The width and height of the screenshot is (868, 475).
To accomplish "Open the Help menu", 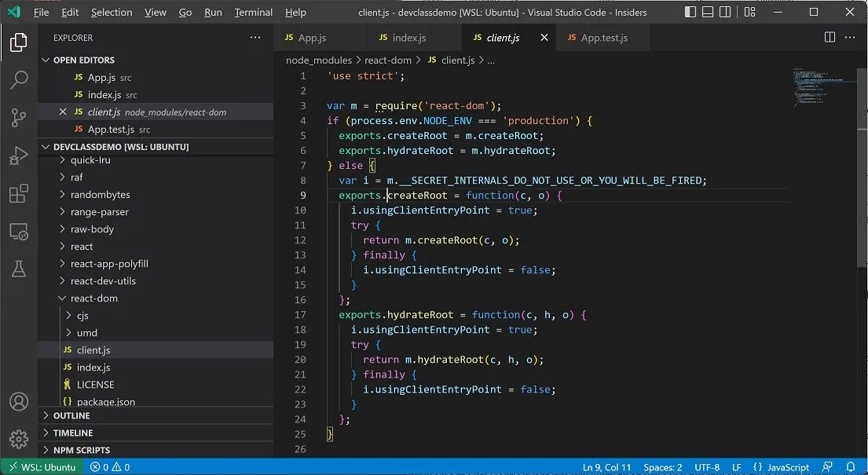I will tap(295, 13).
